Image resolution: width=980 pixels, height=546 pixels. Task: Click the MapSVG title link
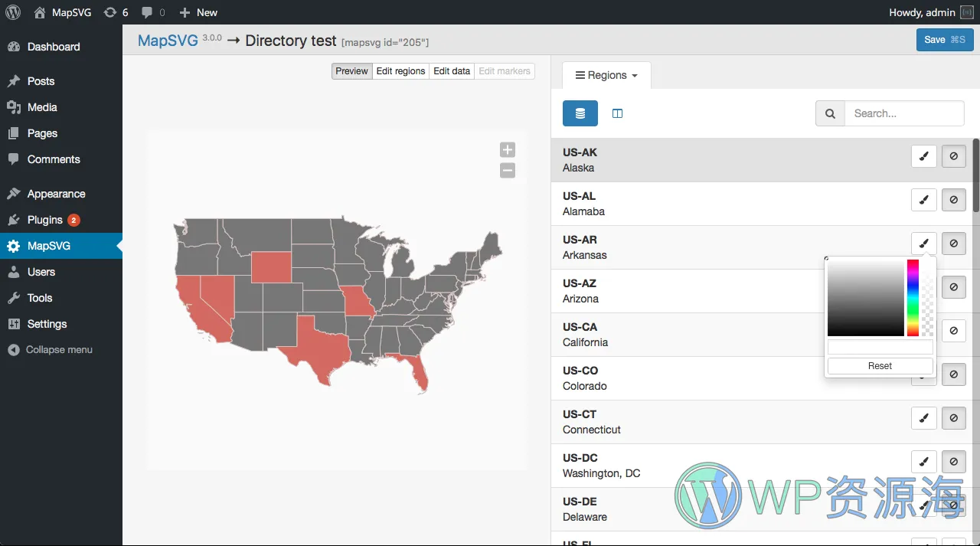tap(168, 41)
